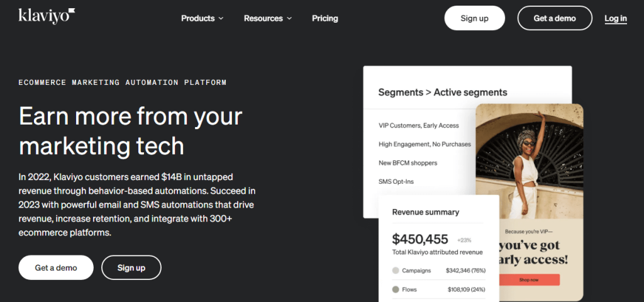Expand the Resources chevron arrow

coord(289,18)
